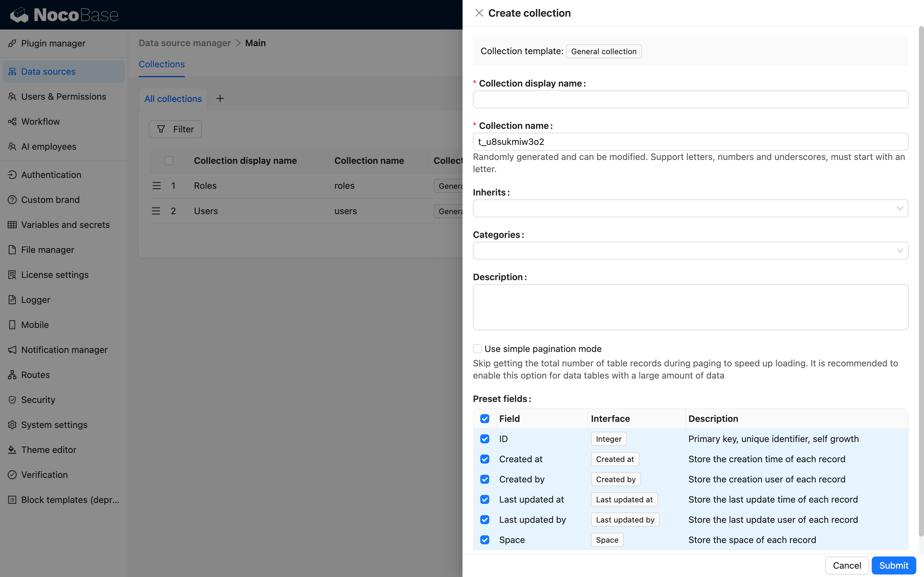Viewport: 924px width, 577px height.
Task: Toggle the select-all preset fields header checkbox
Action: [484, 419]
